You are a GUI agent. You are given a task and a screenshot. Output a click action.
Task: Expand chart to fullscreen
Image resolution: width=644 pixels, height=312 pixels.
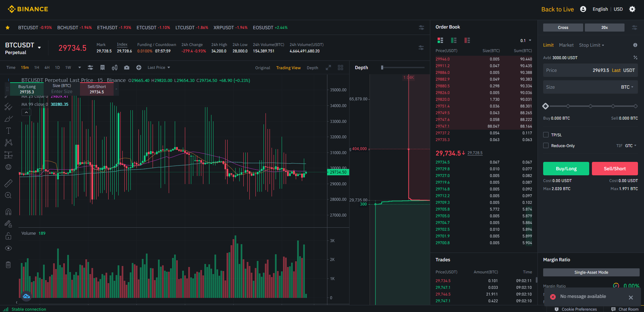(x=328, y=68)
